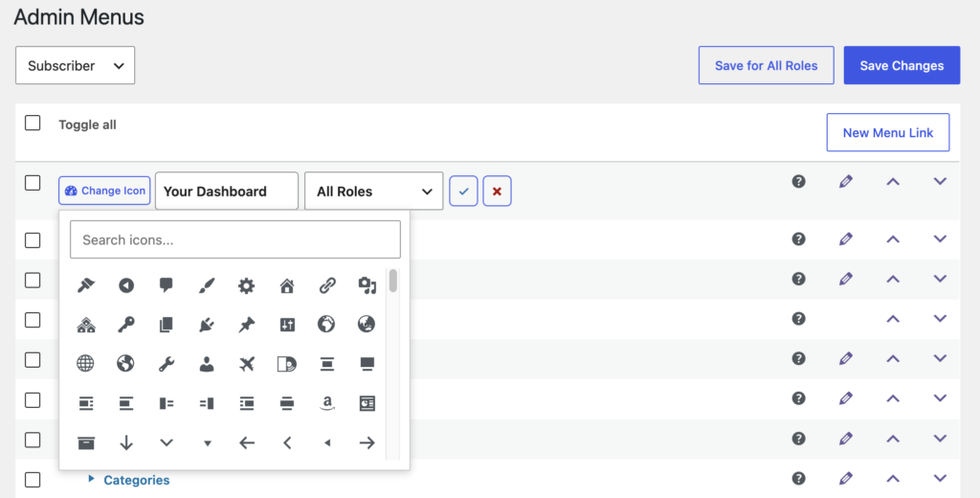980x498 pixels.
Task: Open the Categories link
Action: (136, 480)
